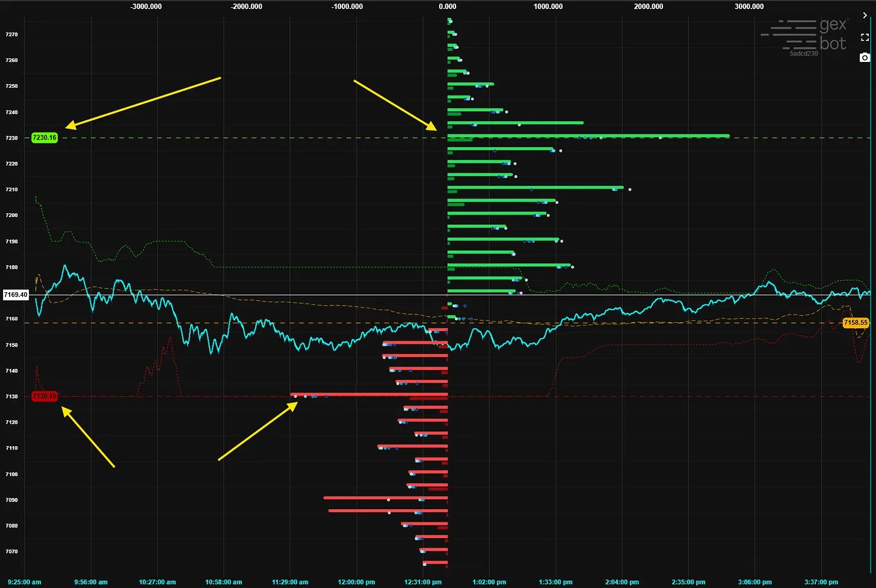Screen dimensions: 876x588
Task: Click the 7140 price axis label
Action: [x=11, y=371]
